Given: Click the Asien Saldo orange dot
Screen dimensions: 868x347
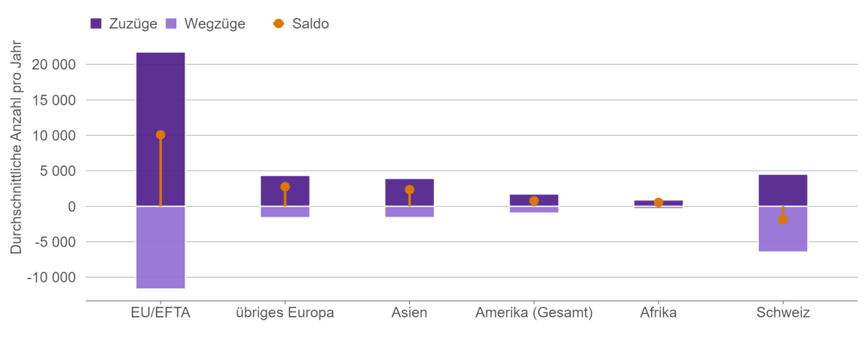Looking at the screenshot, I should [x=409, y=190].
